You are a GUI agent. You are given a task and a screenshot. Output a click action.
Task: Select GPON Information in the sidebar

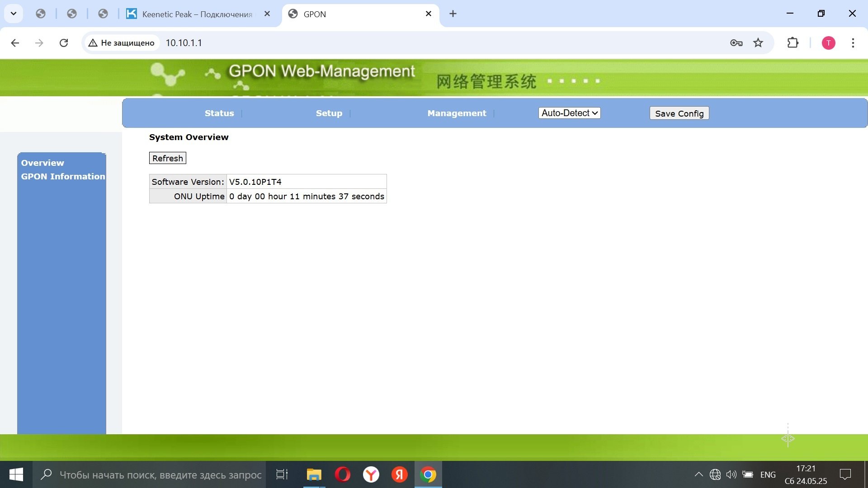click(63, 177)
